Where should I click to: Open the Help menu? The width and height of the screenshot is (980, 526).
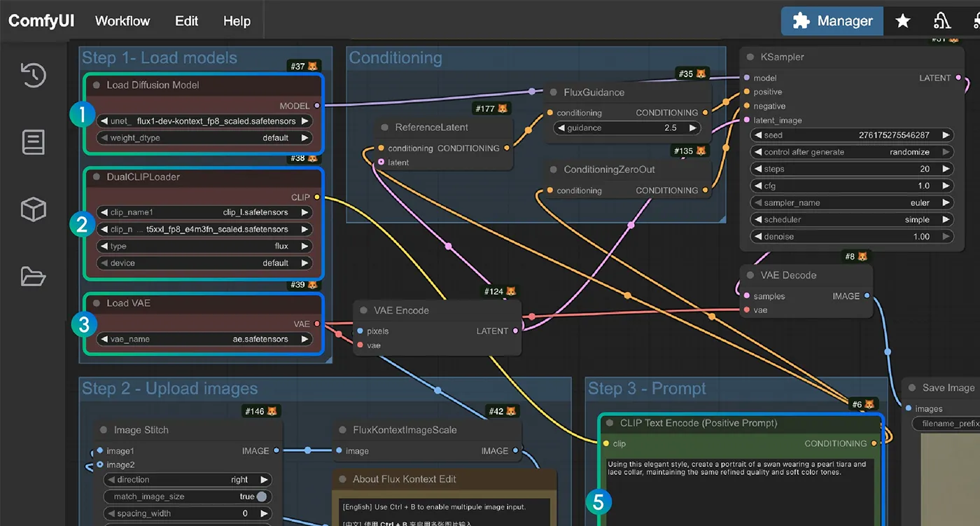tap(237, 21)
